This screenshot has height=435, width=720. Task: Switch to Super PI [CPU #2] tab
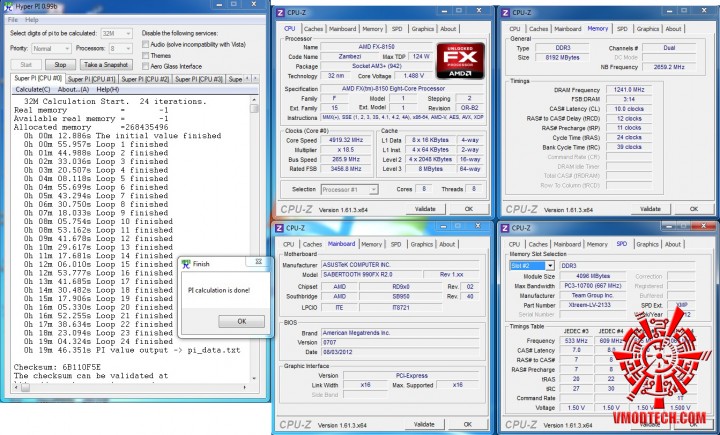[x=145, y=79]
